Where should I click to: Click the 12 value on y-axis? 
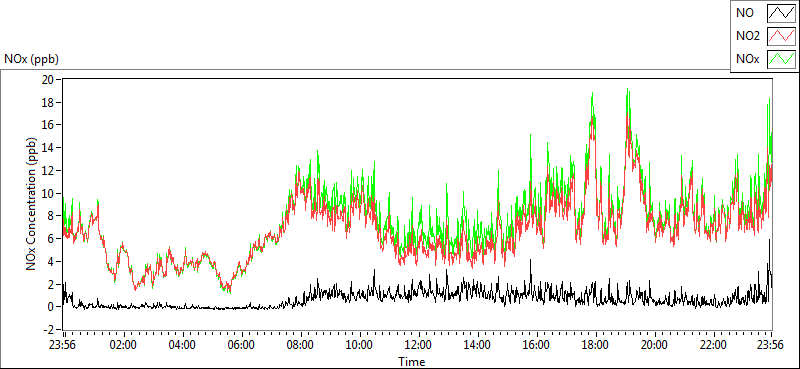point(49,170)
